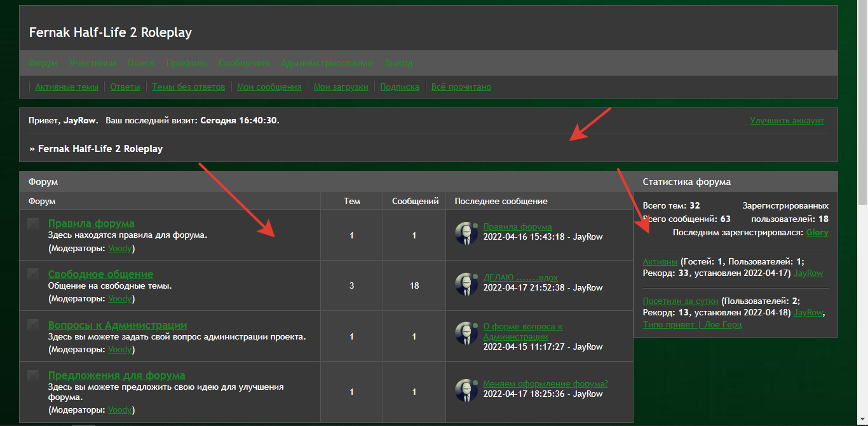This screenshot has height=426, width=868.
Task: Open the Правила форума forum section
Action: click(x=92, y=223)
